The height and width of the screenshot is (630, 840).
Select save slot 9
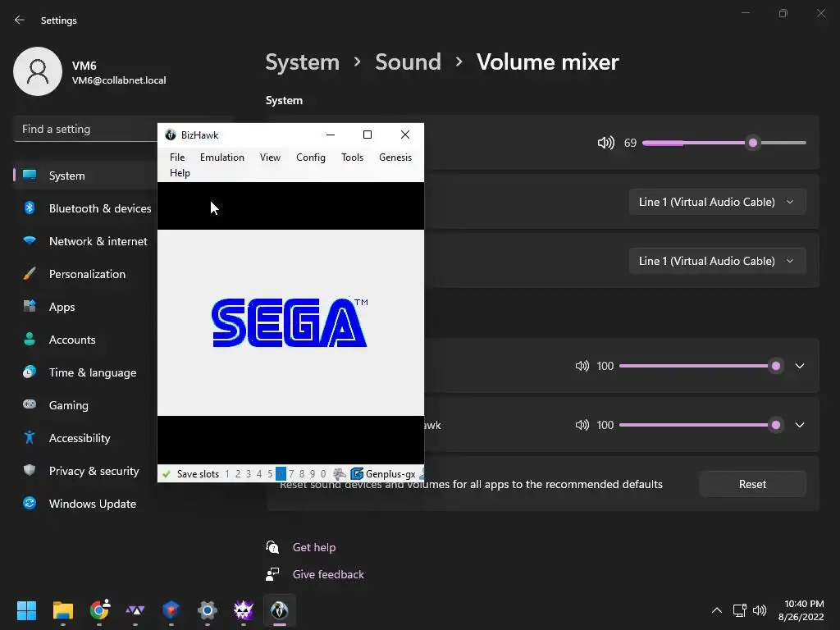pos(313,474)
